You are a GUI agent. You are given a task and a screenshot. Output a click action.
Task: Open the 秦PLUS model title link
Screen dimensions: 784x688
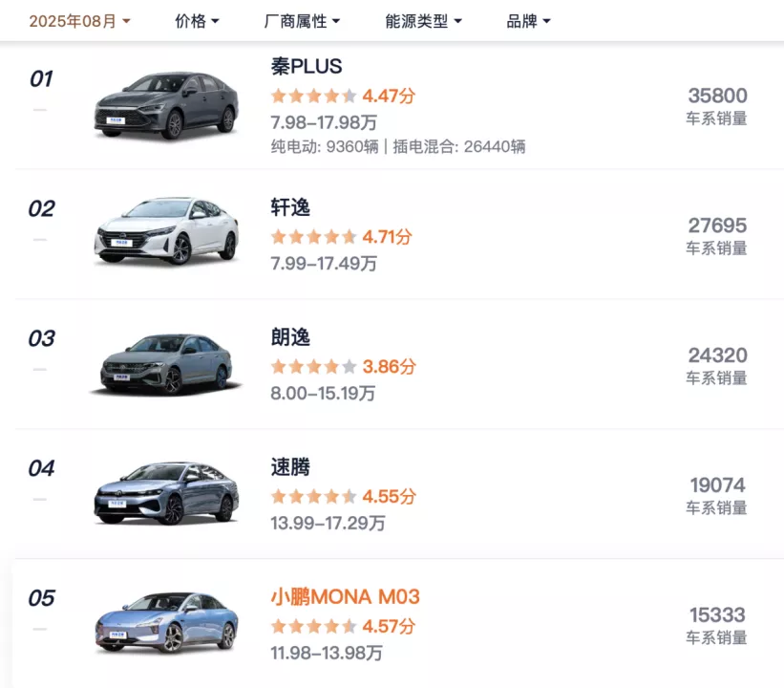[x=307, y=67]
